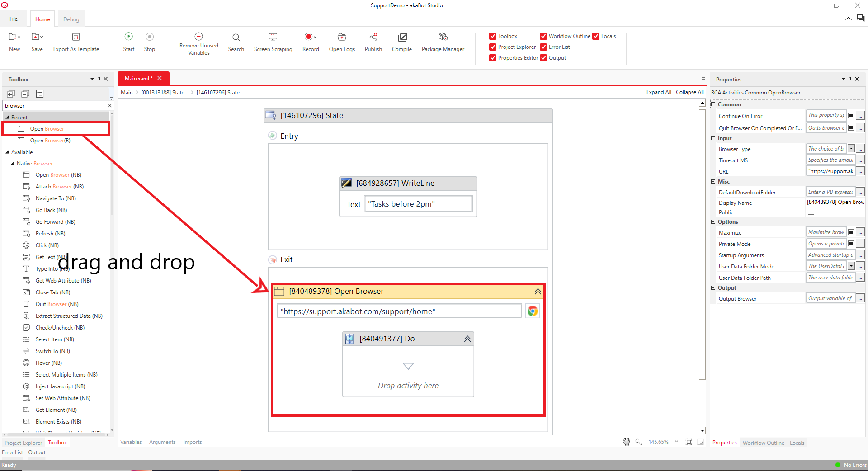Pin the Properties panel
Screen dimensions: 868x471
coord(850,79)
